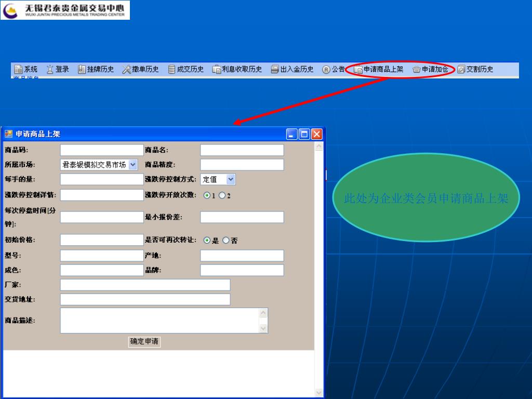Click the 公告 registered-mark icon
The width and height of the screenshot is (532, 399).
pyautogui.click(x=326, y=69)
